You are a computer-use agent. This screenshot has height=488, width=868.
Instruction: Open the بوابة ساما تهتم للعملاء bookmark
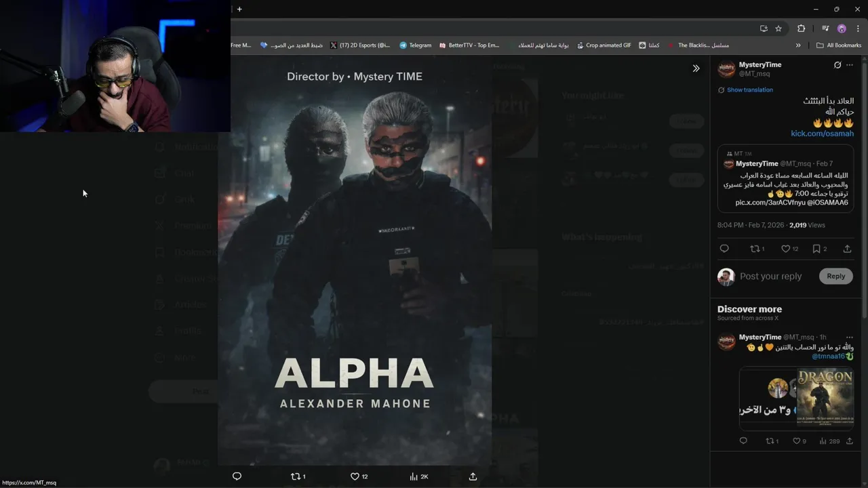[x=538, y=45]
